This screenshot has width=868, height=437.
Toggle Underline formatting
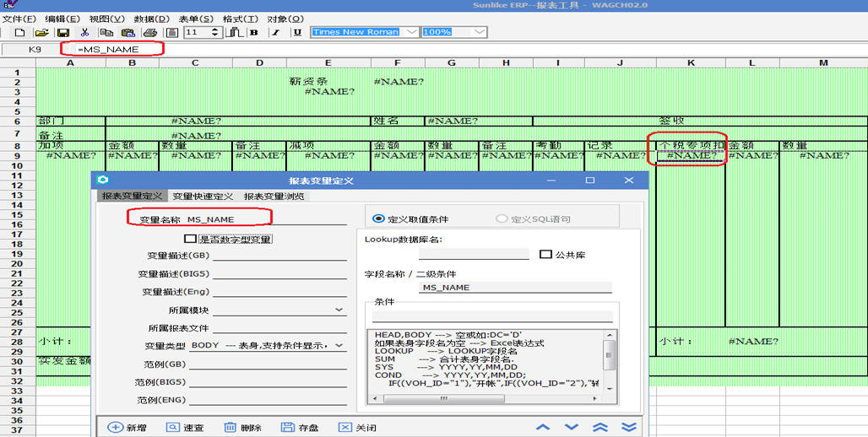pyautogui.click(x=296, y=32)
